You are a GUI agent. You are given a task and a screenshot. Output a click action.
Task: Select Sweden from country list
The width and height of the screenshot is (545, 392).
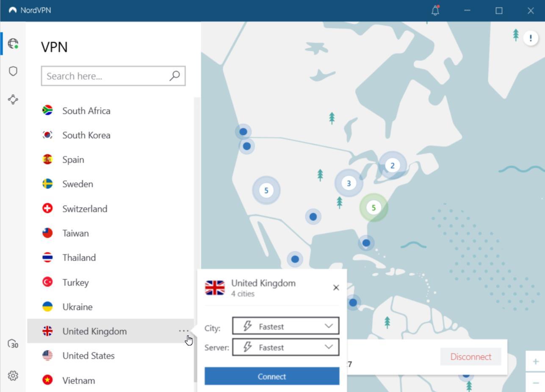[111, 184]
